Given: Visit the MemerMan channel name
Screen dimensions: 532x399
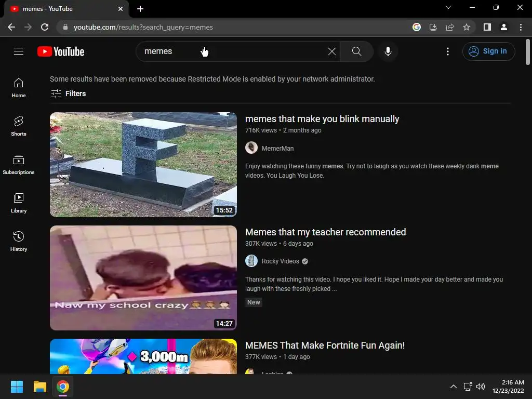Looking at the screenshot, I should click(x=277, y=148).
